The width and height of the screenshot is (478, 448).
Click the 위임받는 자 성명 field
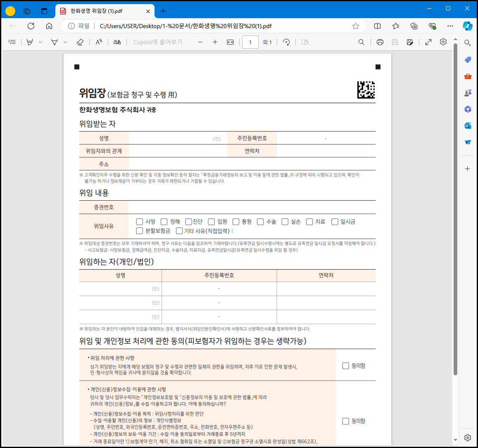178,138
